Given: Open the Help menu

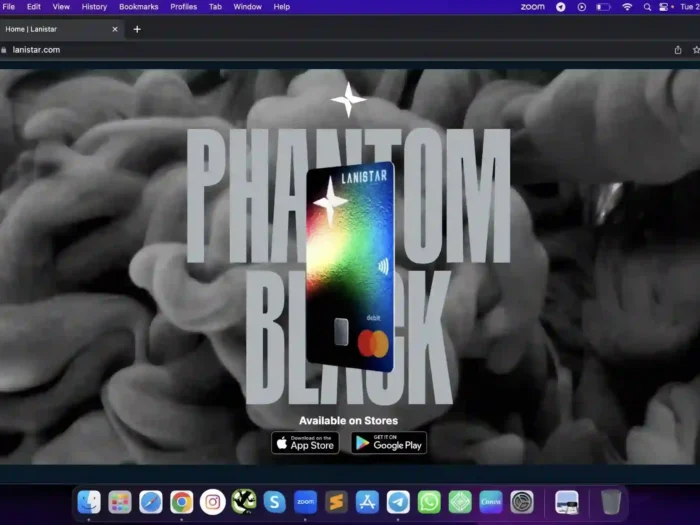Looking at the screenshot, I should click(x=281, y=7).
